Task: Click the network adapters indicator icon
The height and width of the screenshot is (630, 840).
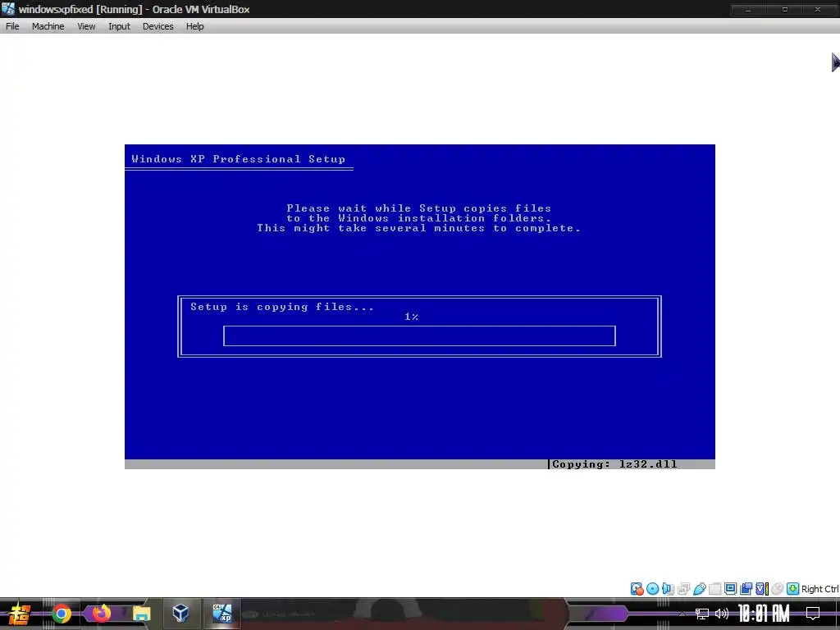Action: point(683,589)
